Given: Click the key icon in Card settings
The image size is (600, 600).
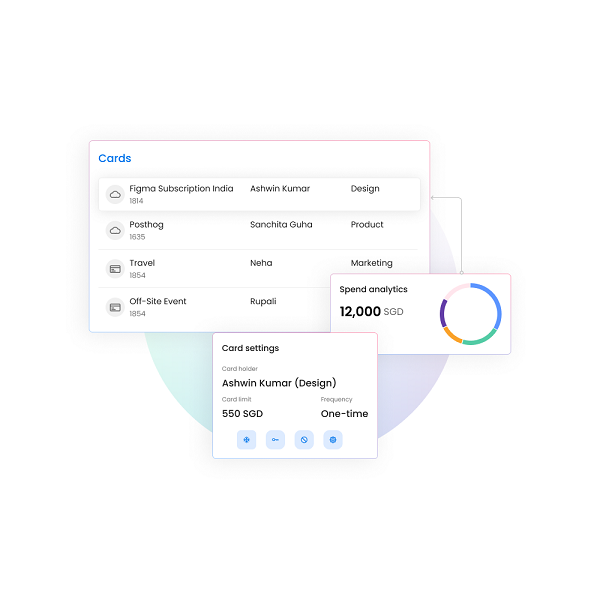Looking at the screenshot, I should coord(275,439).
